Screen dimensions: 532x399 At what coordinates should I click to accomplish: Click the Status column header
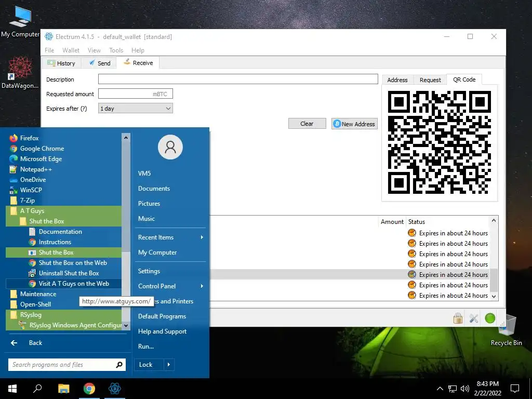click(416, 221)
